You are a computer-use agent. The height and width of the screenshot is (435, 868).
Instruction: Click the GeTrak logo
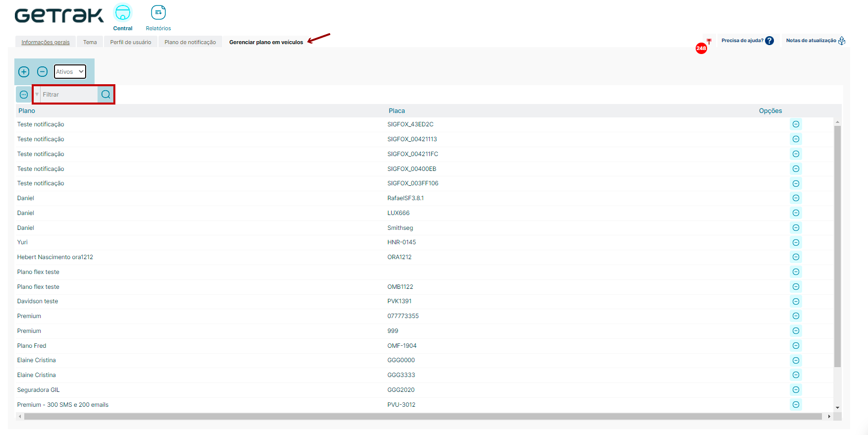tap(59, 15)
